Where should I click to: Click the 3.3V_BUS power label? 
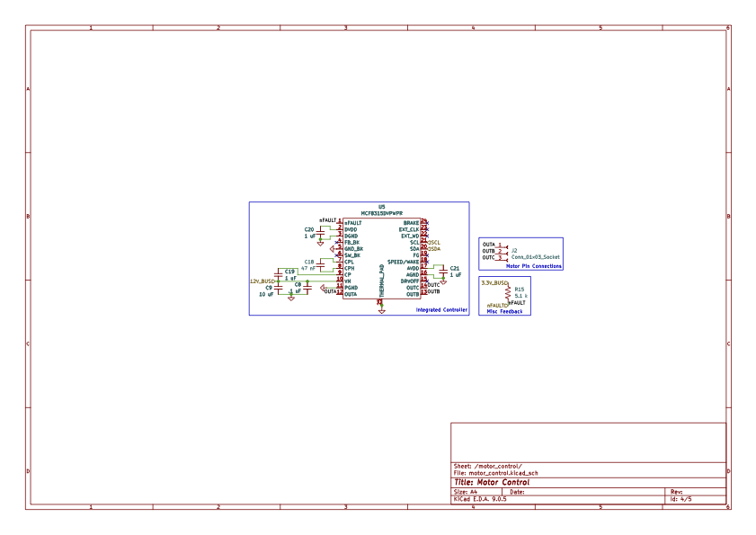pyautogui.click(x=494, y=282)
